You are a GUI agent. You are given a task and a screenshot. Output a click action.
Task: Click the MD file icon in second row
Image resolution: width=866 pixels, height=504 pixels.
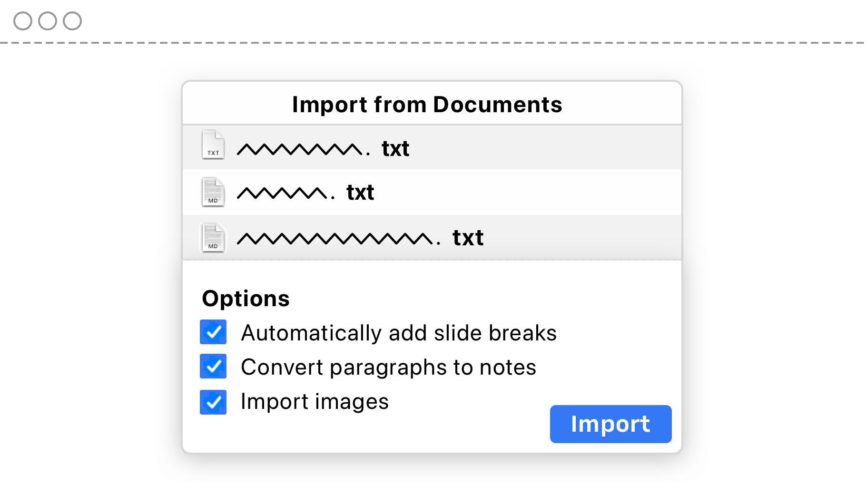coord(213,192)
